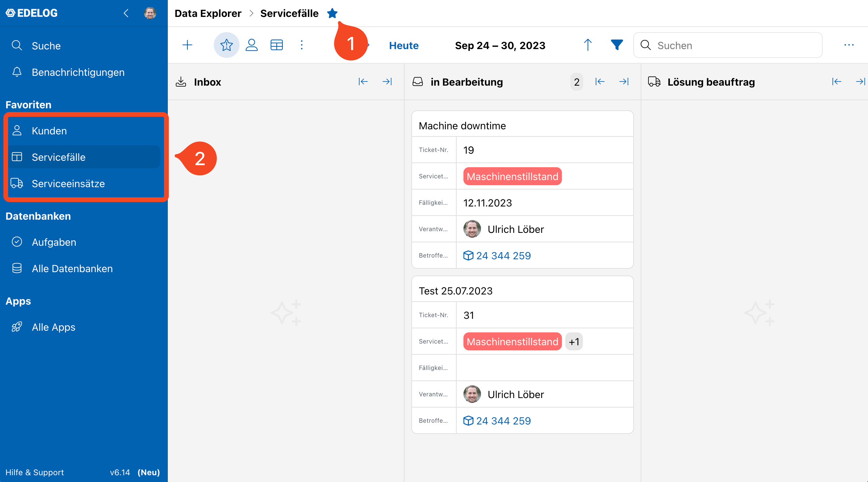
Task: Open Kunden favorite
Action: click(84, 131)
